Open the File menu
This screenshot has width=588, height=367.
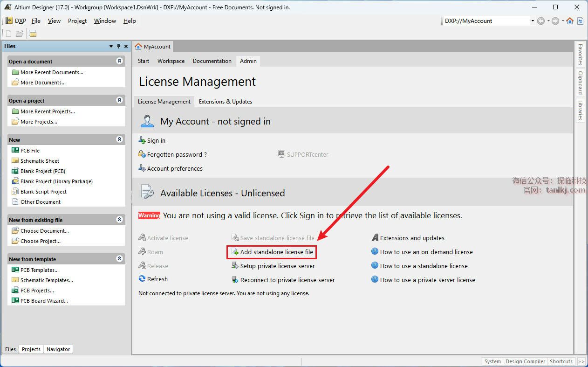pyautogui.click(x=36, y=21)
